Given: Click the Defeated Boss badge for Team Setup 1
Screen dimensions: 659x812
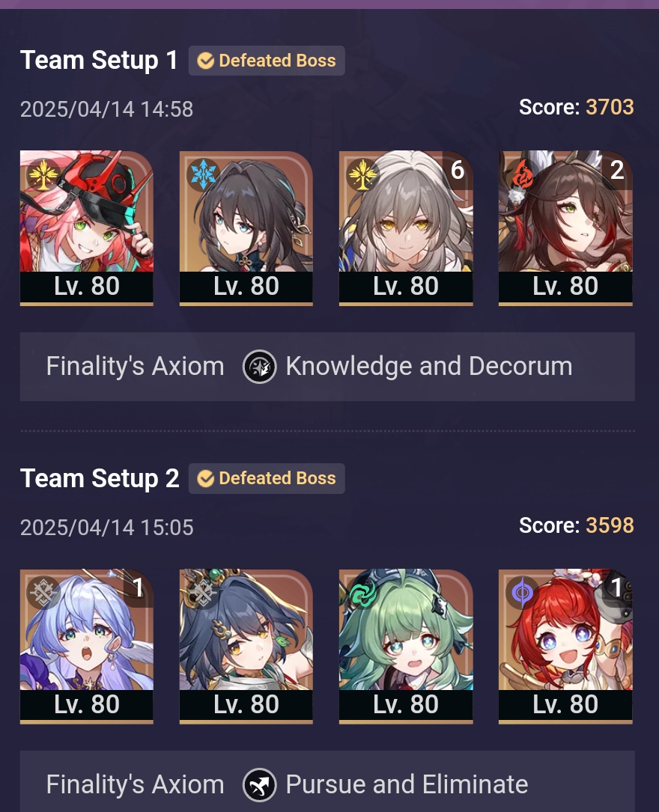Looking at the screenshot, I should (267, 61).
